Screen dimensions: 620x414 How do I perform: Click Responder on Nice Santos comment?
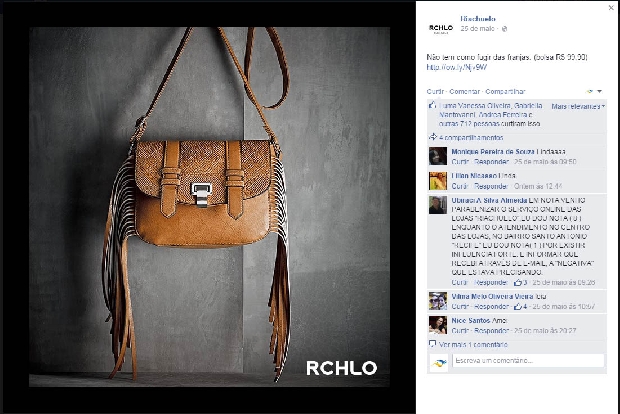491,330
